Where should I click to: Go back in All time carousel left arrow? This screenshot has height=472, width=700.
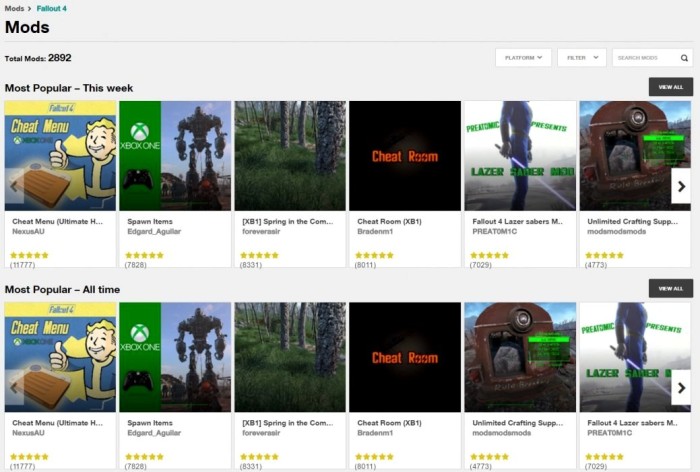(x=14, y=388)
